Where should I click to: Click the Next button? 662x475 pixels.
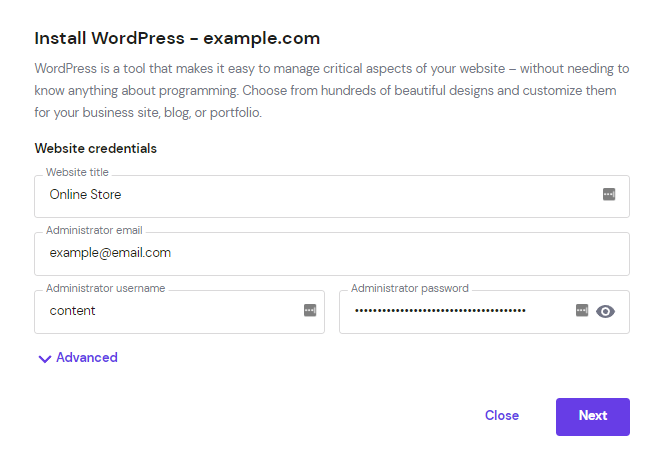[x=593, y=417]
